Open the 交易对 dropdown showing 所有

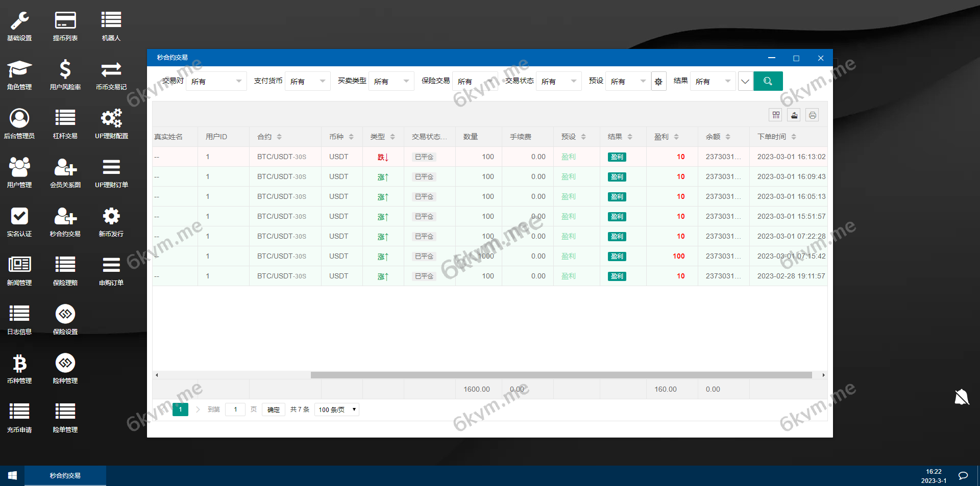(215, 81)
